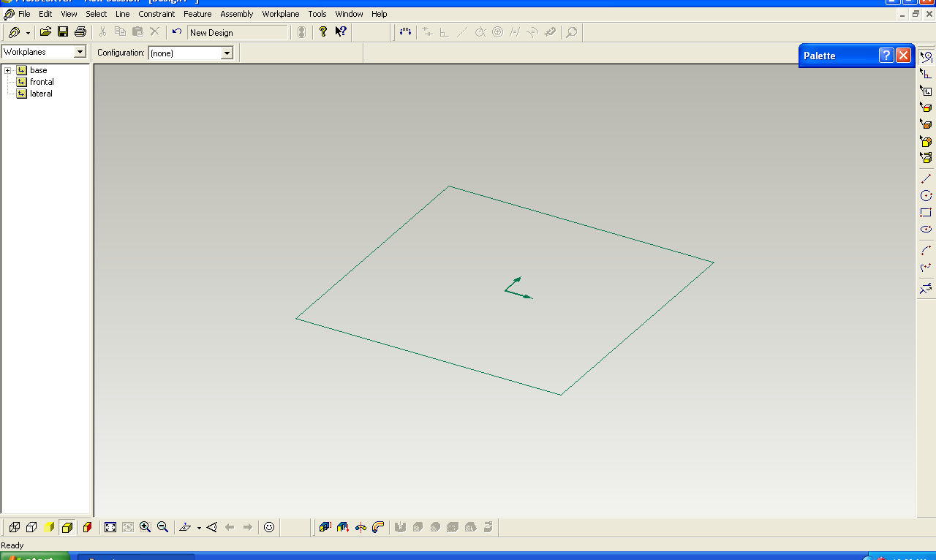Select the frontal workplane in the tree
This screenshot has height=560, width=936.
[42, 82]
